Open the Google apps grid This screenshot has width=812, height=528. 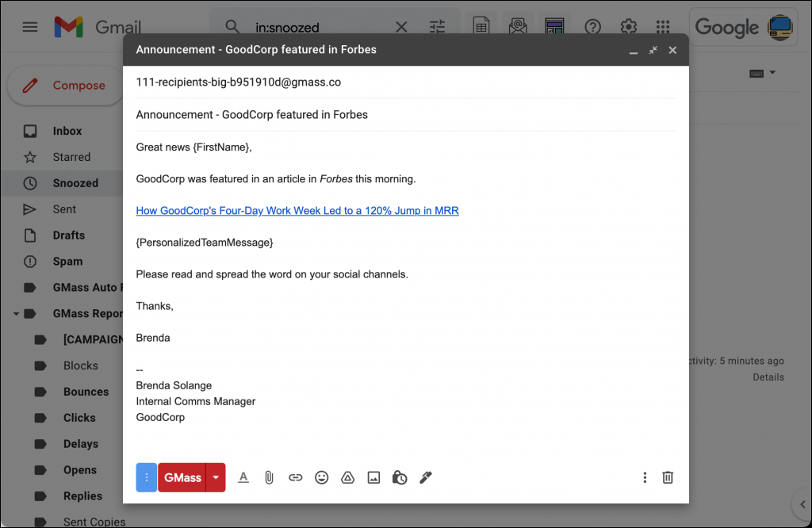pos(664,26)
